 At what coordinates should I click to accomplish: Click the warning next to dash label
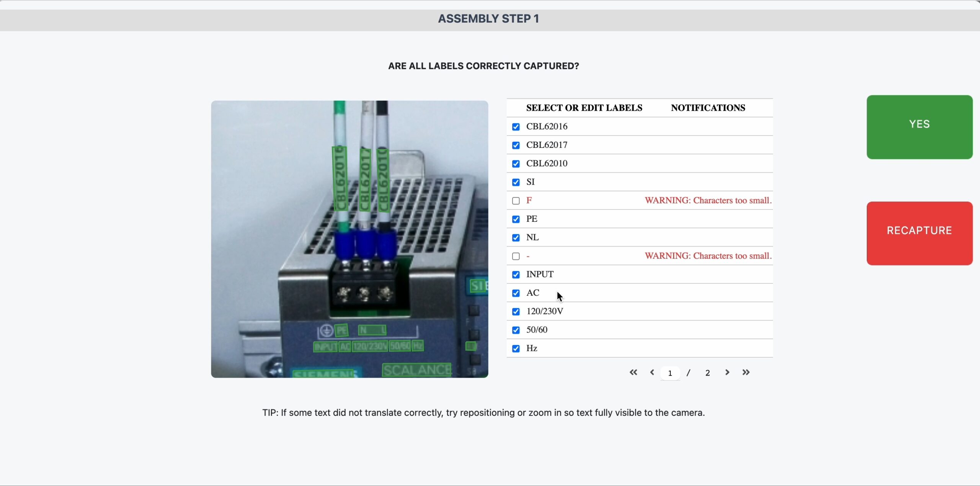(708, 256)
